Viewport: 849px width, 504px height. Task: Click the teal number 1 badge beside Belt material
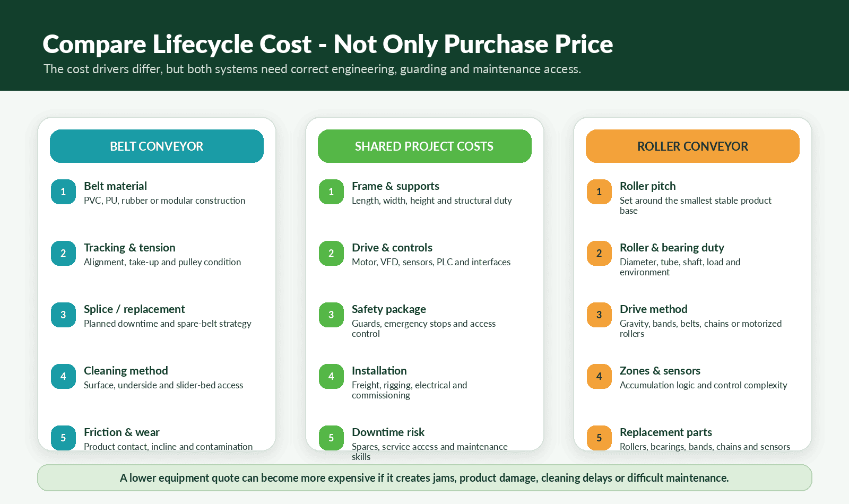63,192
